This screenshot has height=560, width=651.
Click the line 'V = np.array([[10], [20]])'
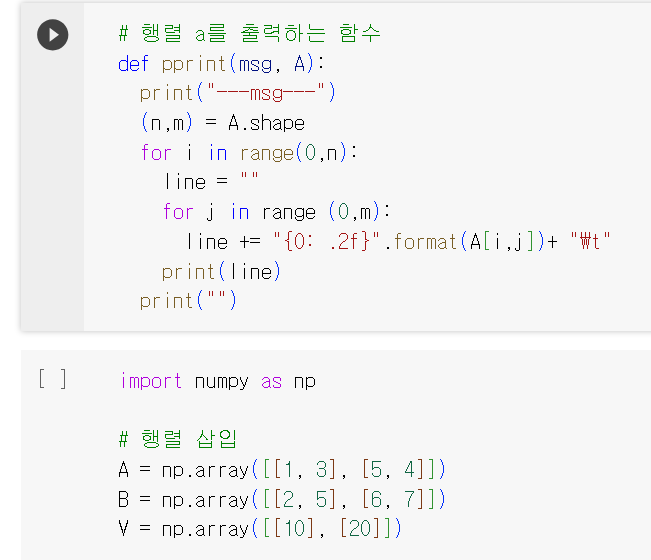[x=260, y=528]
